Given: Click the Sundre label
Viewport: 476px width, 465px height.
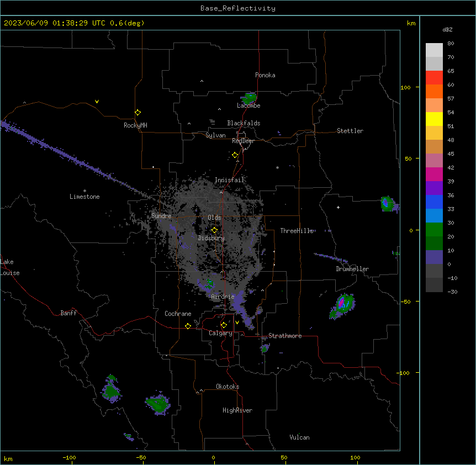Looking at the screenshot, I should [161, 216].
